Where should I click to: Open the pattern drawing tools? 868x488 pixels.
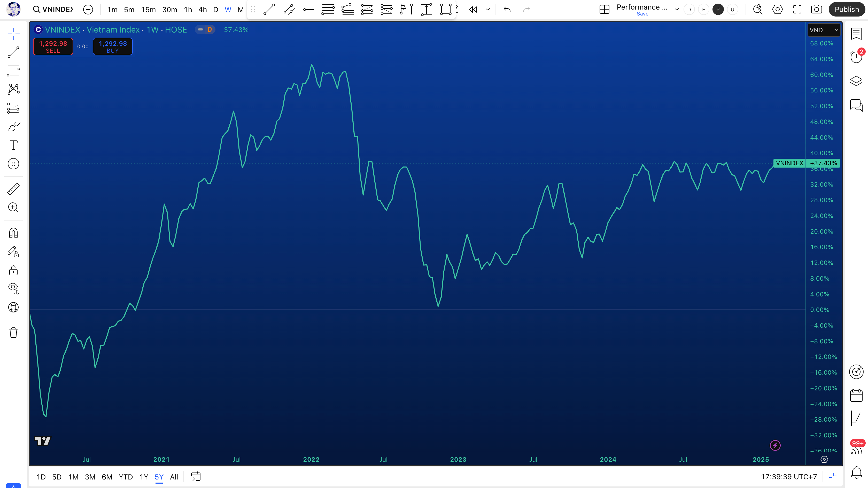coord(13,89)
